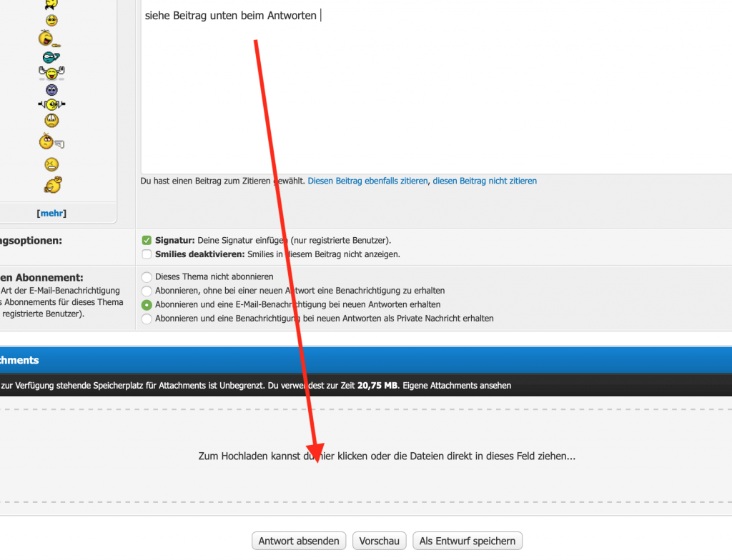Insert the teal-colored smiley
The image size is (732, 560).
point(51,56)
